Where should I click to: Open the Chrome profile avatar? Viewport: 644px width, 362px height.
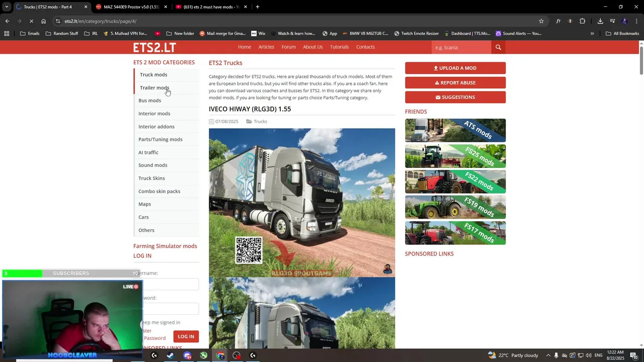[624, 21]
